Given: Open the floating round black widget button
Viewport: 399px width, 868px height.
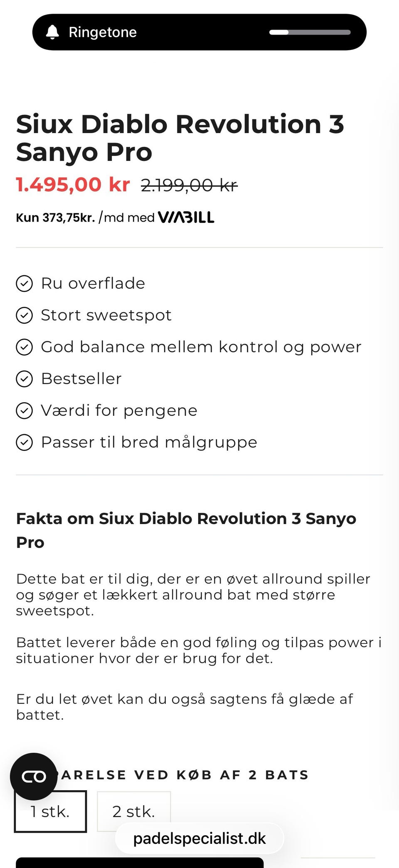Looking at the screenshot, I should (34, 776).
